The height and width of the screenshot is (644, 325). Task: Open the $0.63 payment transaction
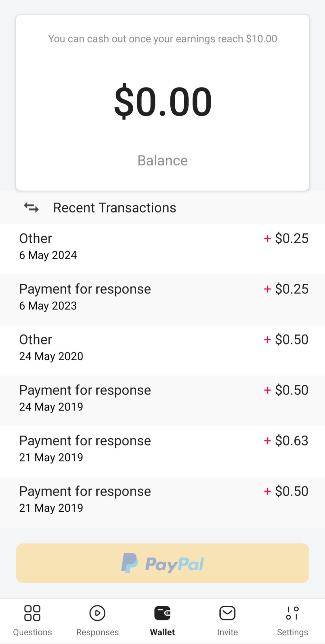(x=162, y=449)
